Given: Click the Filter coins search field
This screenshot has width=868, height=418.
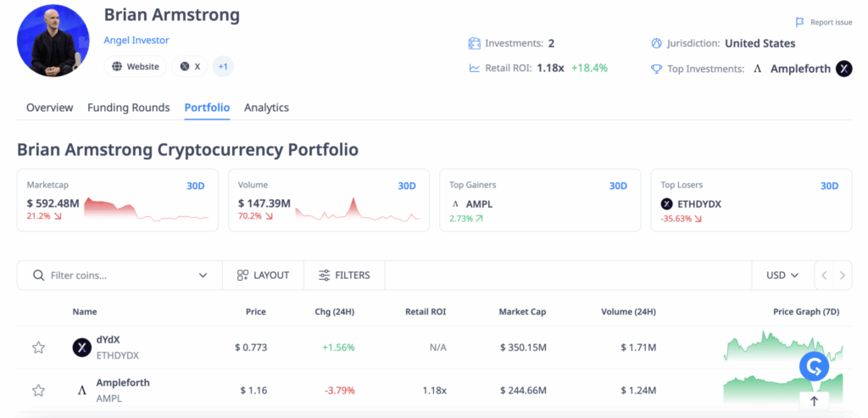Looking at the screenshot, I should [x=119, y=276].
